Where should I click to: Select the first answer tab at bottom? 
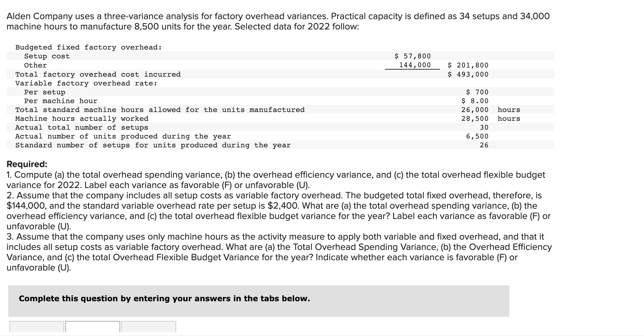[37, 327]
